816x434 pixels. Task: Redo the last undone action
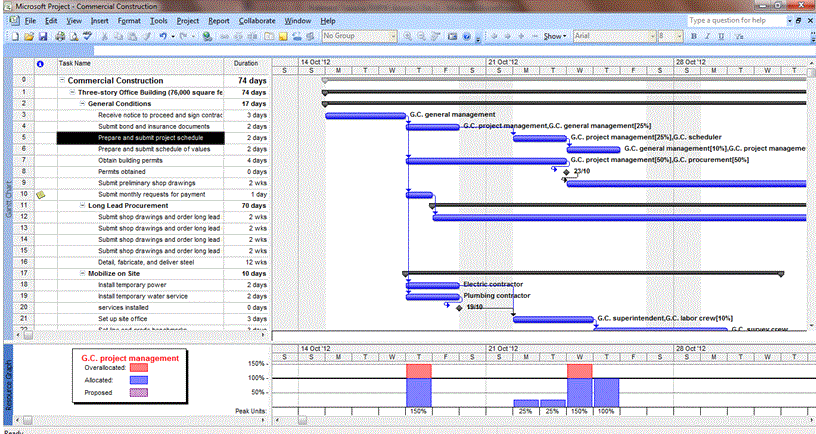(184, 36)
